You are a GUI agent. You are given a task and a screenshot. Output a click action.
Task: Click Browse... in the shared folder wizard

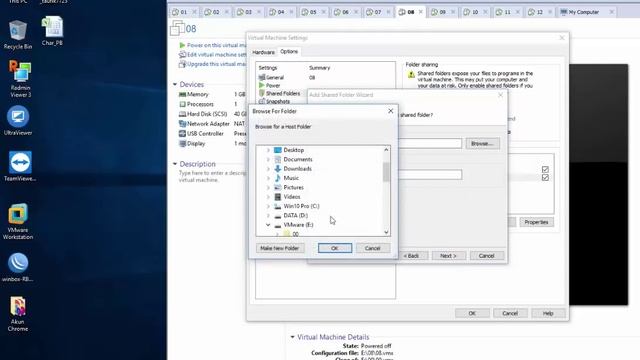click(482, 144)
